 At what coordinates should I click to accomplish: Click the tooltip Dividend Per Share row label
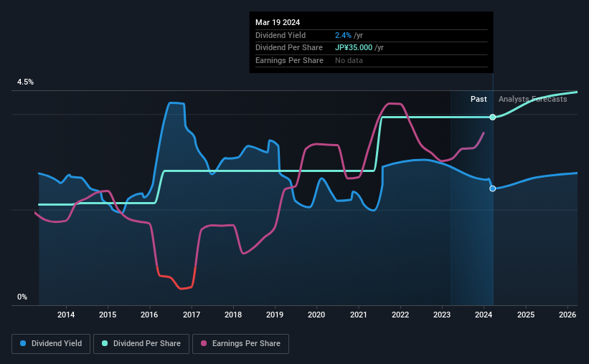[289, 48]
